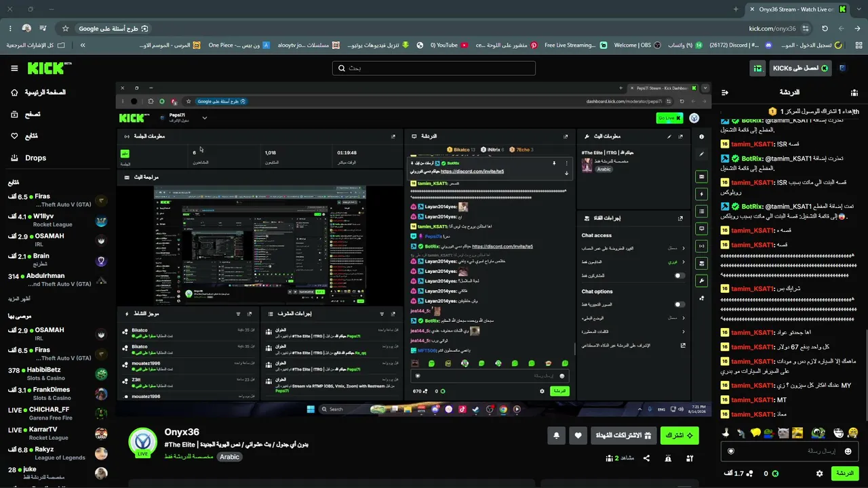The width and height of the screenshot is (868, 488).
Task: Open the chat users list icon
Action: coord(854,92)
